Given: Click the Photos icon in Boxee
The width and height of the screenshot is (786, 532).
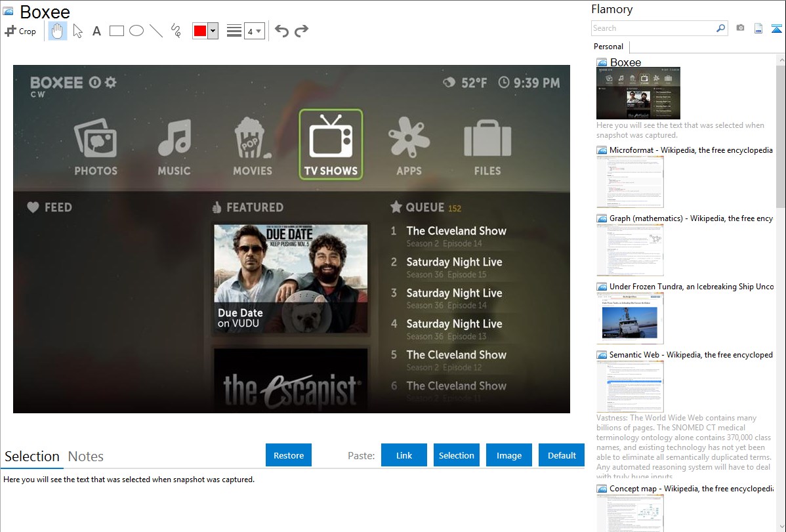Looking at the screenshot, I should pos(96,138).
